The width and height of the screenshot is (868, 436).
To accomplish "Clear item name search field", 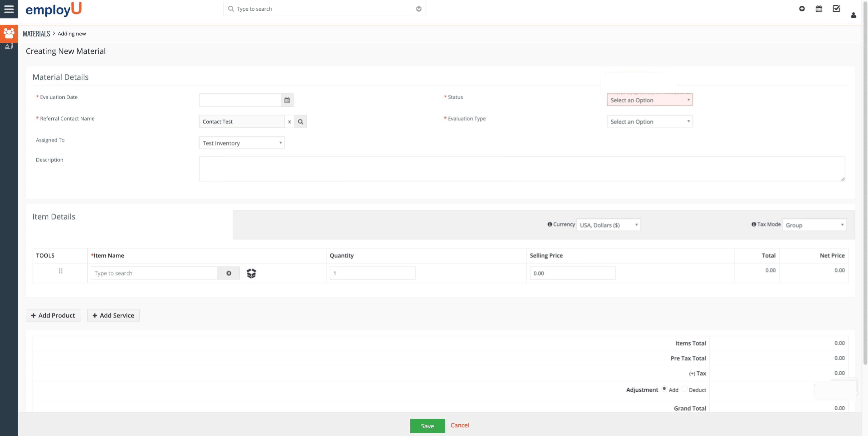I will coord(229,273).
